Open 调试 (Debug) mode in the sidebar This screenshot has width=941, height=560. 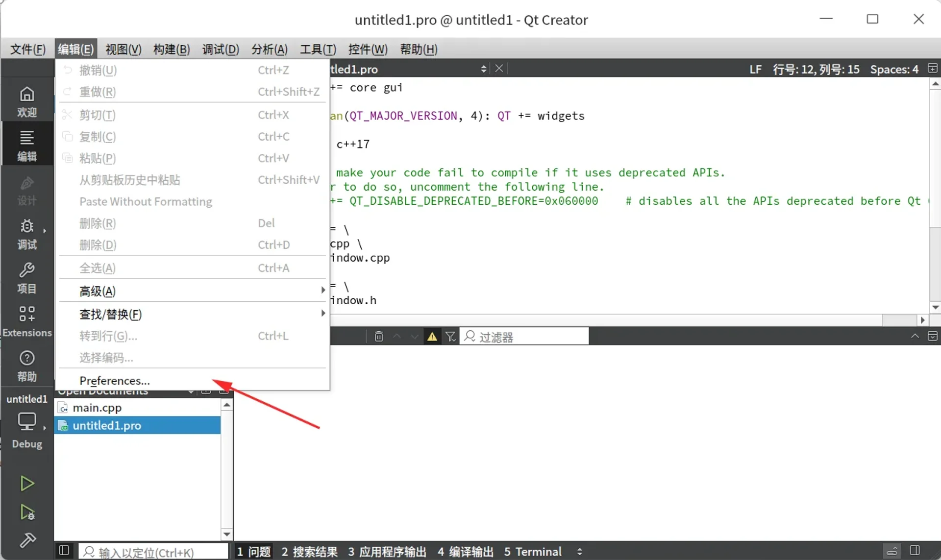(x=27, y=234)
